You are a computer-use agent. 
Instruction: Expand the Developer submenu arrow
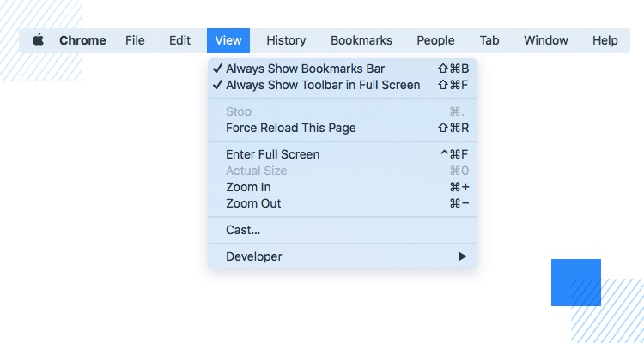pos(463,256)
